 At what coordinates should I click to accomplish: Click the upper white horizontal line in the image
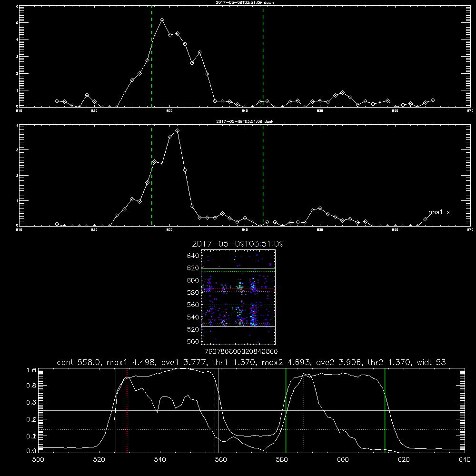238,268
